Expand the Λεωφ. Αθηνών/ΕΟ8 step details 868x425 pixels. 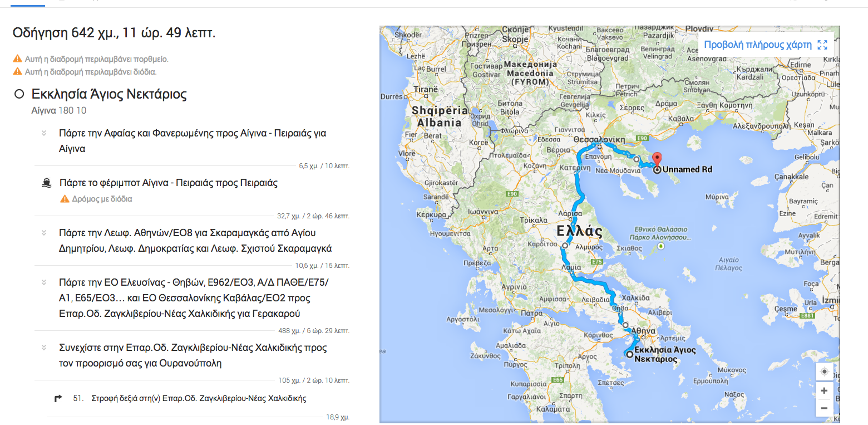tap(44, 233)
